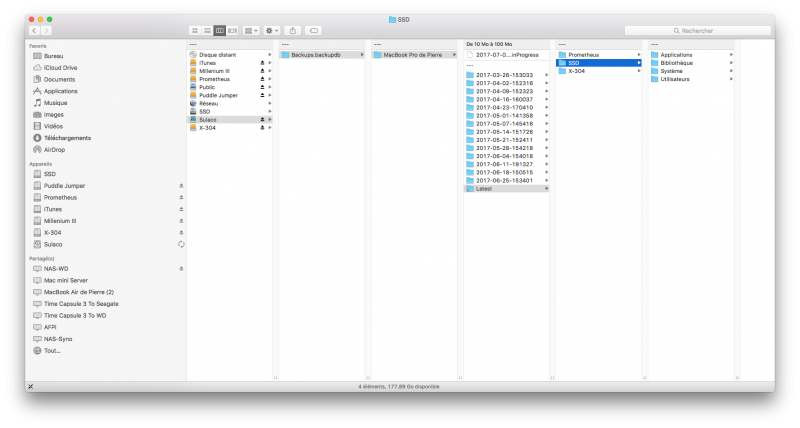Select the 2017-05-01-141358 backup folder
This screenshot has height=428, width=800.
(507, 116)
